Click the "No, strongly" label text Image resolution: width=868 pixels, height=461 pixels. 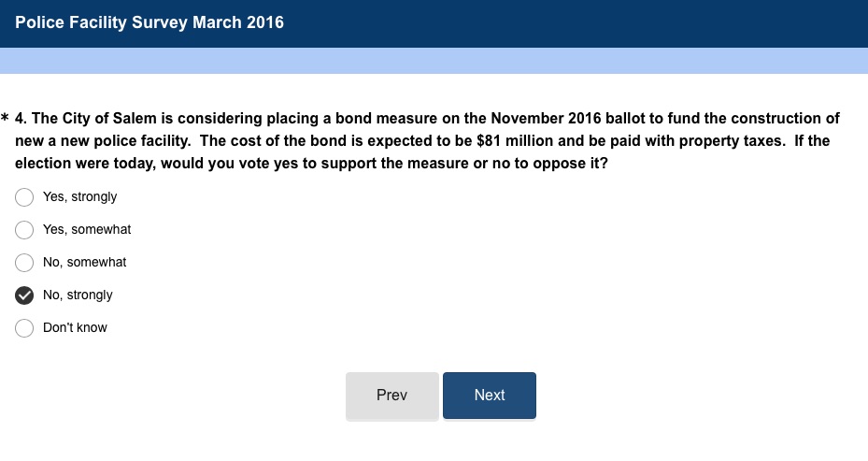(78, 295)
